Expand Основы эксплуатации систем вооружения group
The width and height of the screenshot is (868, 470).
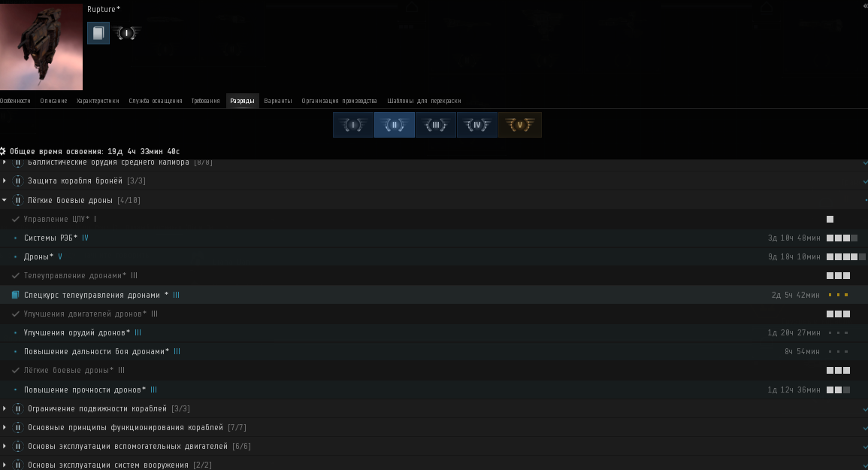pos(5,465)
